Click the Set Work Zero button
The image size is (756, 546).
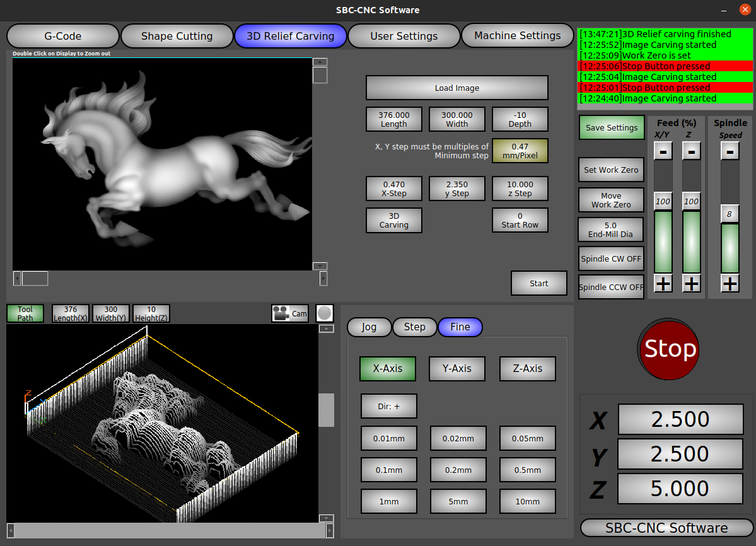click(611, 170)
